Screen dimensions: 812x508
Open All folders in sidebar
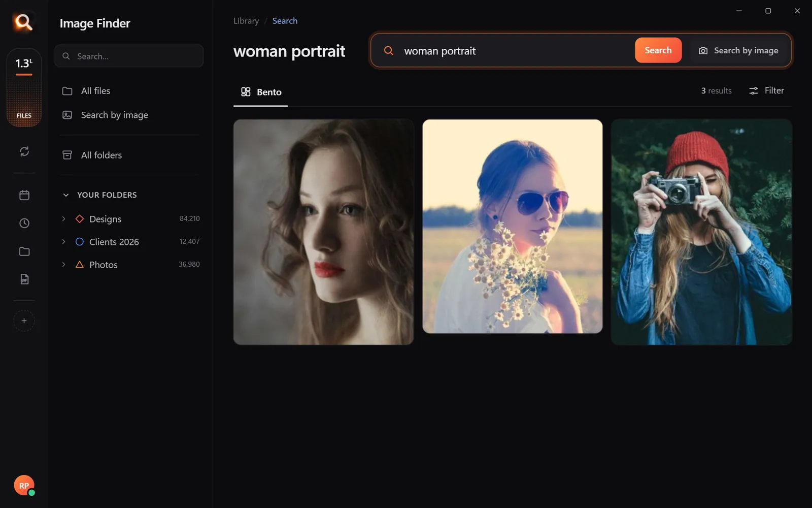click(x=129, y=155)
